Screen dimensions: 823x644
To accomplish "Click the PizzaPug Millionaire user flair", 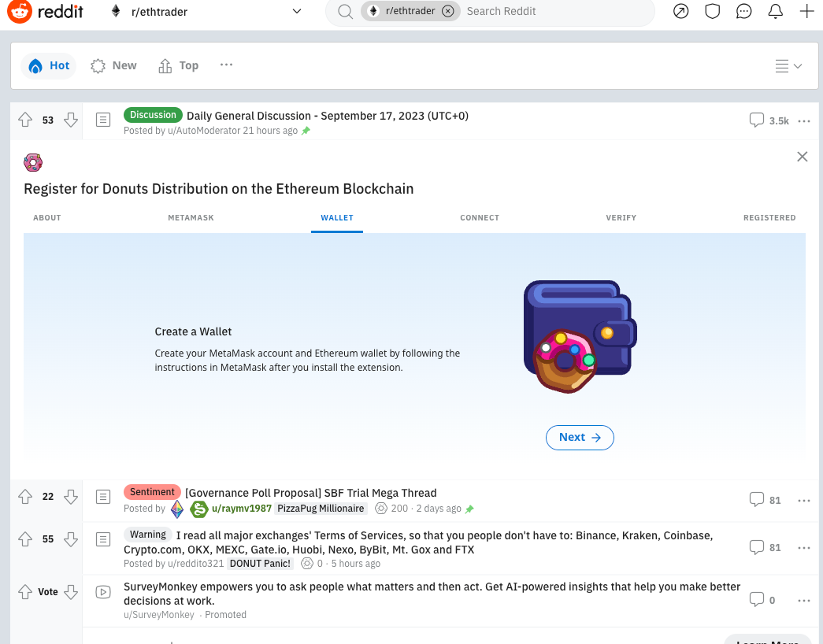I will coord(321,509).
